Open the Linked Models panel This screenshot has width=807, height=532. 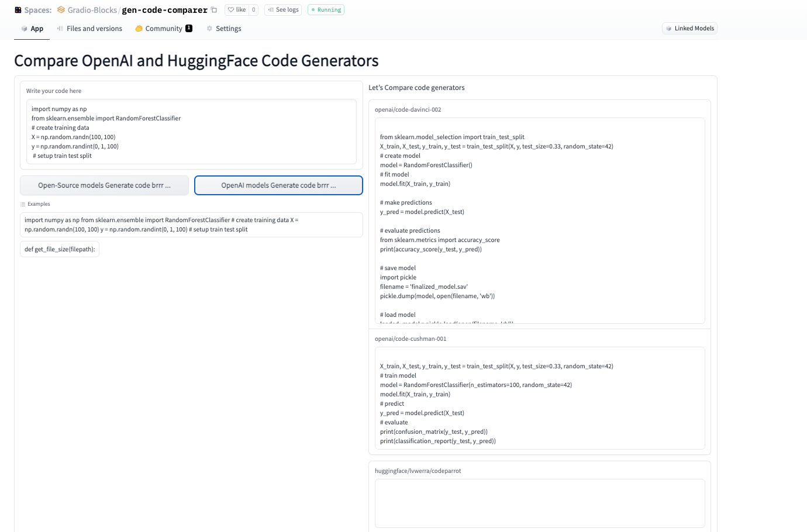pos(689,28)
